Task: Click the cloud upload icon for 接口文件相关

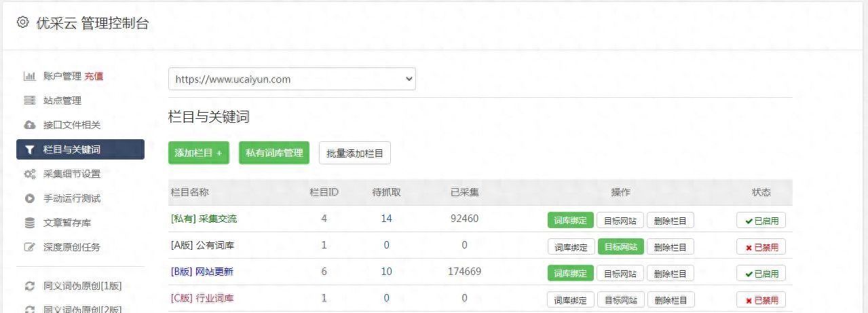Action: (x=29, y=125)
